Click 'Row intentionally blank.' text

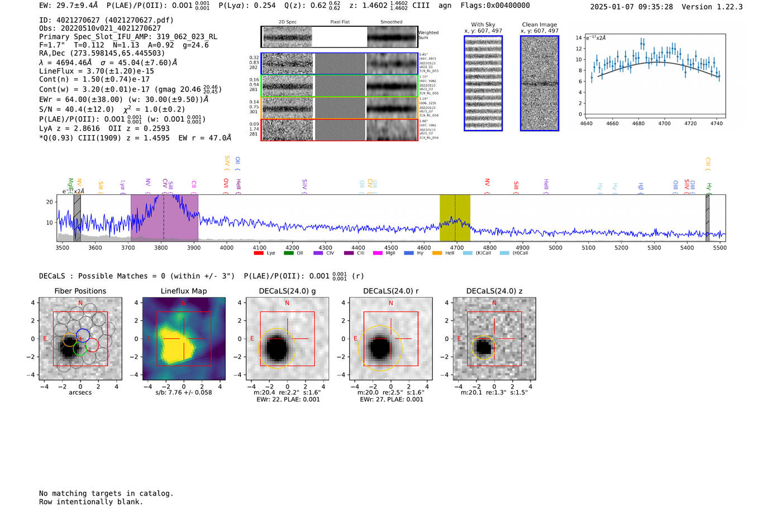[91, 502]
